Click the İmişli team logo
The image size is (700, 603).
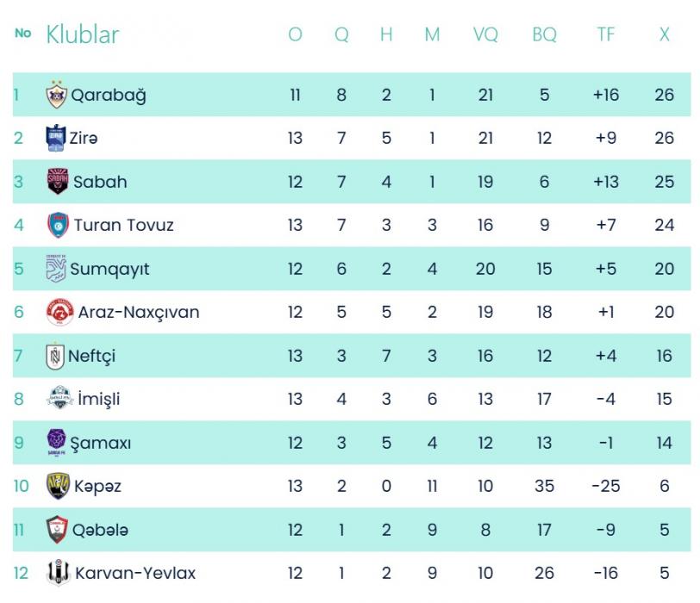click(x=59, y=399)
